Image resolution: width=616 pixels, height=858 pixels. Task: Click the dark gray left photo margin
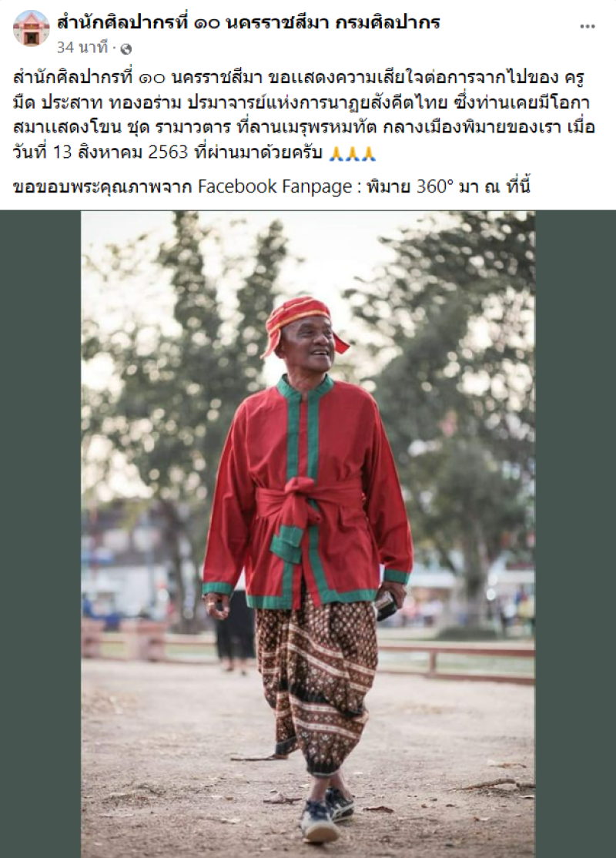[x=41, y=534]
